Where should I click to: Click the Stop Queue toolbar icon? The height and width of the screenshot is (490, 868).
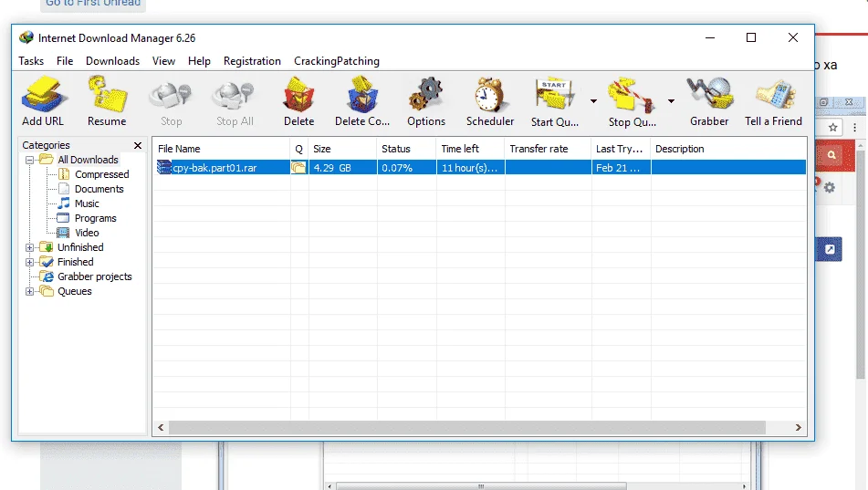tap(633, 101)
